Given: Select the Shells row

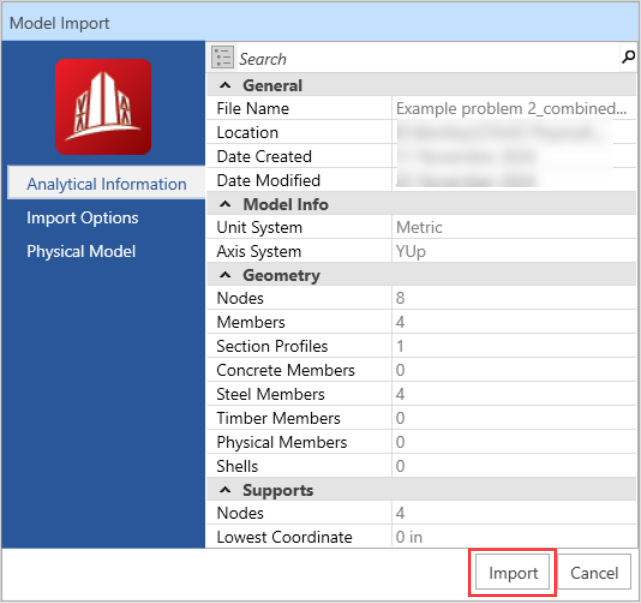Looking at the screenshot, I should point(421,466).
